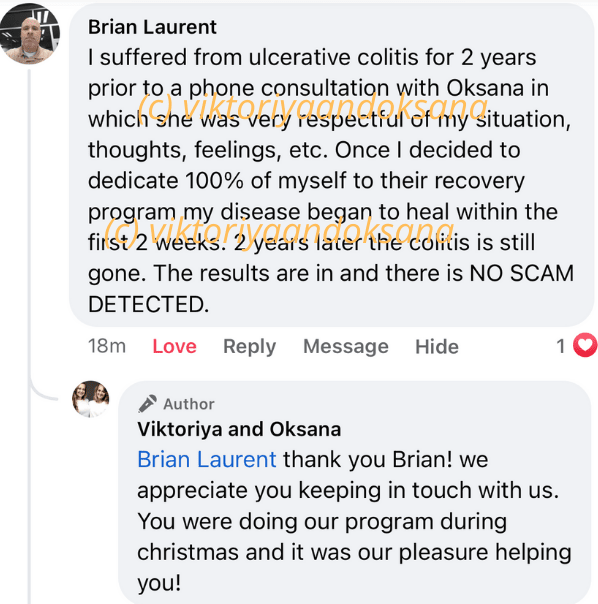Hide Brian Laurent's comment
This screenshot has height=604, width=598.
click(437, 346)
